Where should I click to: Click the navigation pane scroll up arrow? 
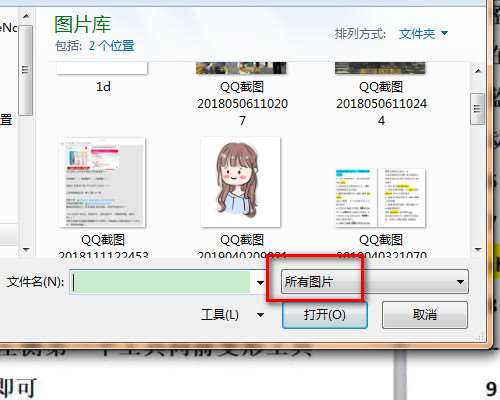[x=26, y=16]
